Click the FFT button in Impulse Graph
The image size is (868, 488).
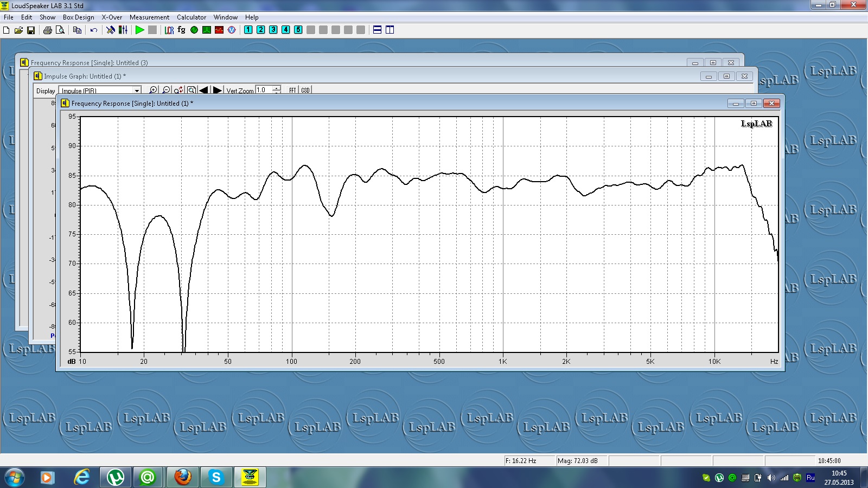click(293, 90)
